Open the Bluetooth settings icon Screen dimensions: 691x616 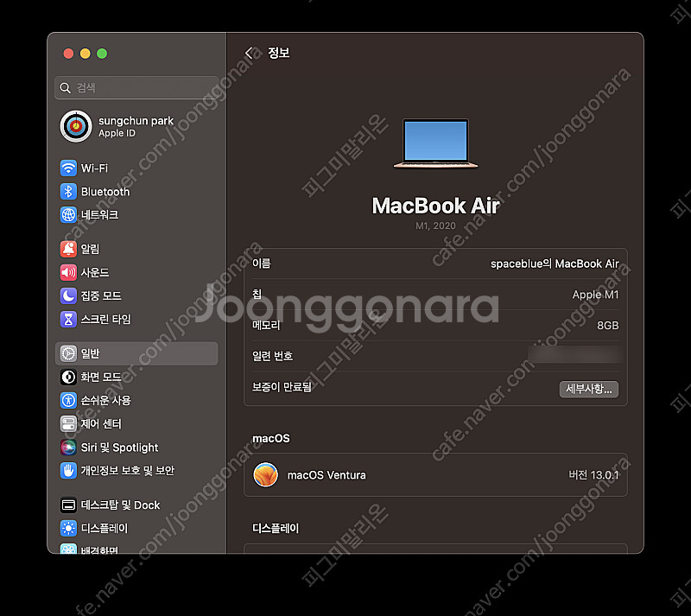click(x=68, y=192)
